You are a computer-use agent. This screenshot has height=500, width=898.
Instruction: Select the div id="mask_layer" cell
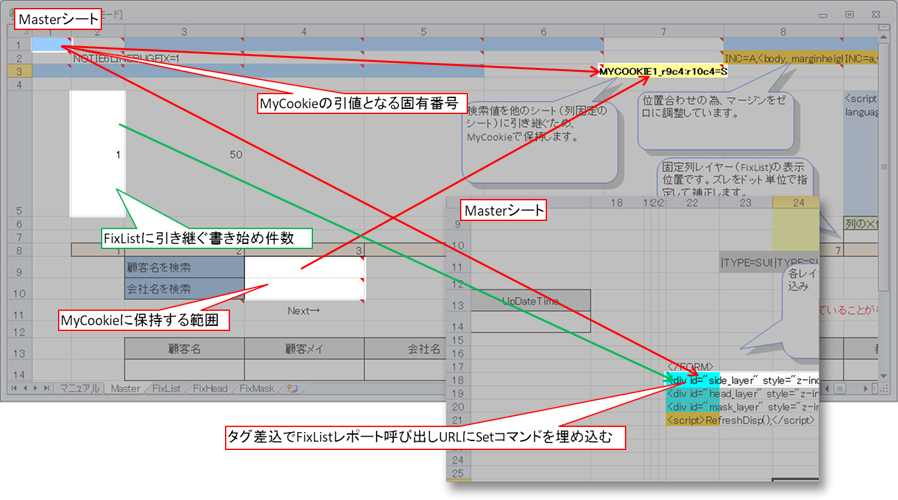click(692, 407)
